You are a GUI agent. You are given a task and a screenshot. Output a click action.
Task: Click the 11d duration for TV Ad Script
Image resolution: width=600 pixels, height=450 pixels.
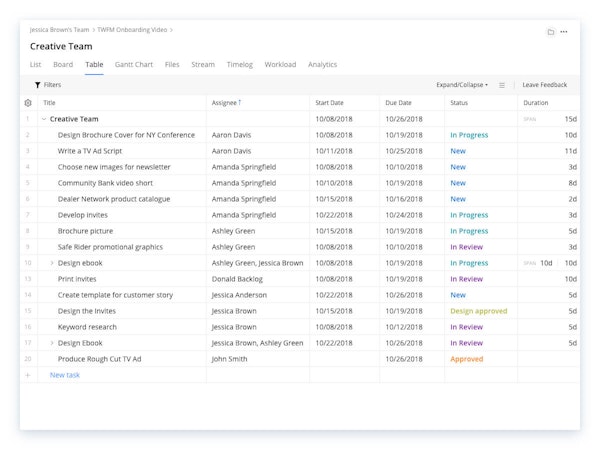point(571,151)
